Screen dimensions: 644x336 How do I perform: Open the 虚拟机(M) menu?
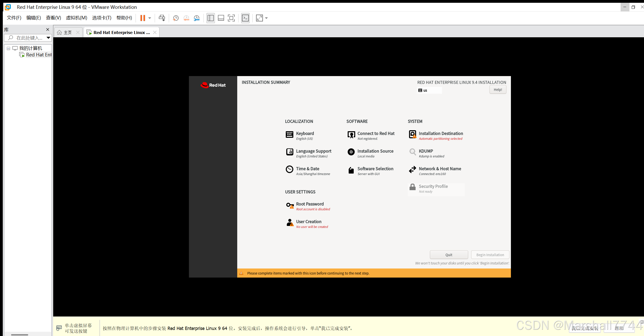coord(76,18)
